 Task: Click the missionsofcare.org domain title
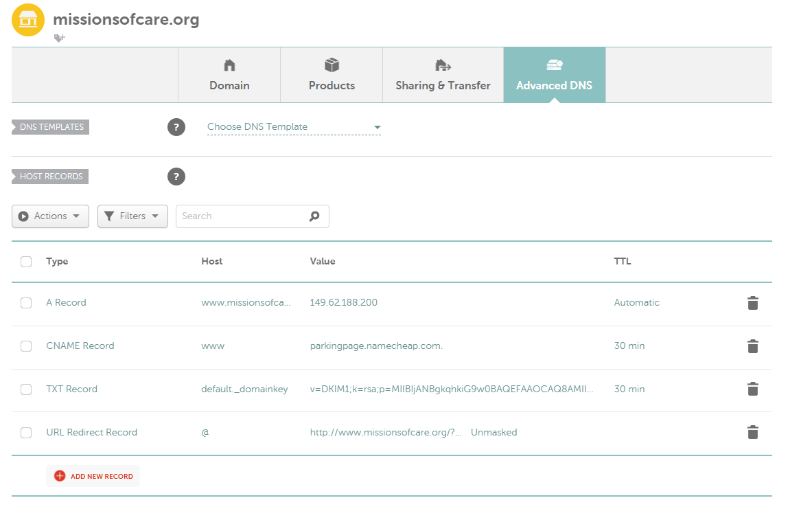pos(126,20)
